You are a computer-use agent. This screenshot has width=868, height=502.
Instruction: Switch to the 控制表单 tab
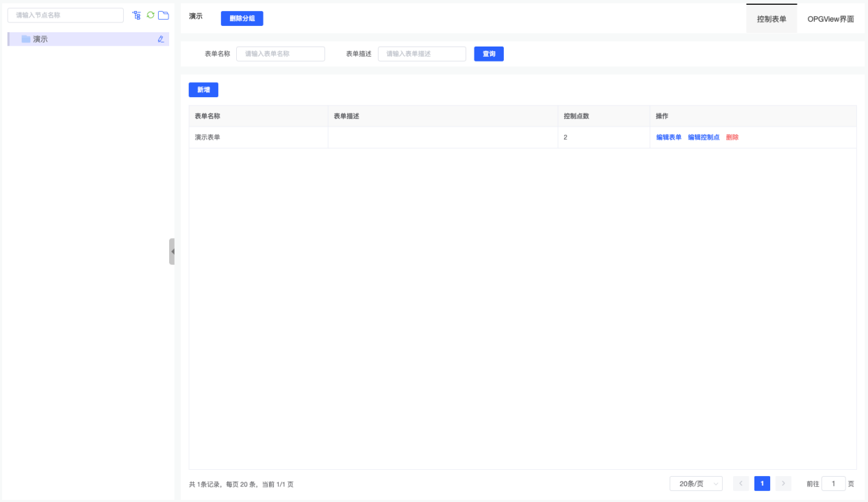click(x=771, y=19)
